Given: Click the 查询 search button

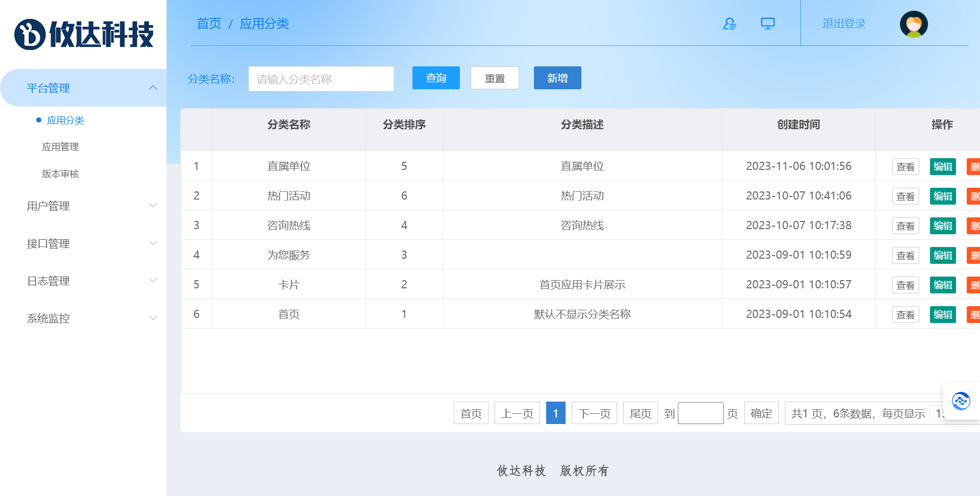Looking at the screenshot, I should [x=436, y=78].
